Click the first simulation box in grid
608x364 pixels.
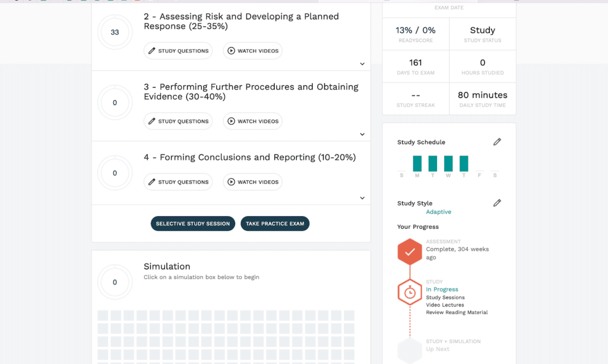[103, 315]
